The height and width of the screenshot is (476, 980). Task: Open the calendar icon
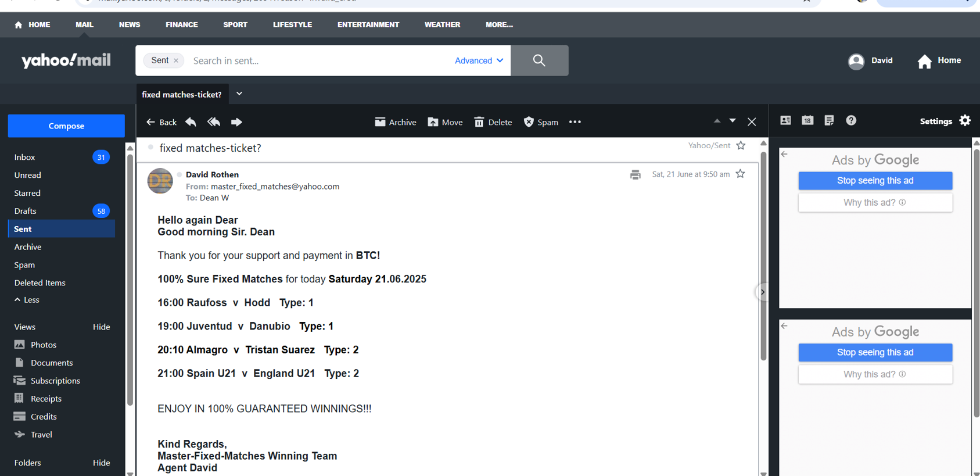click(x=807, y=120)
